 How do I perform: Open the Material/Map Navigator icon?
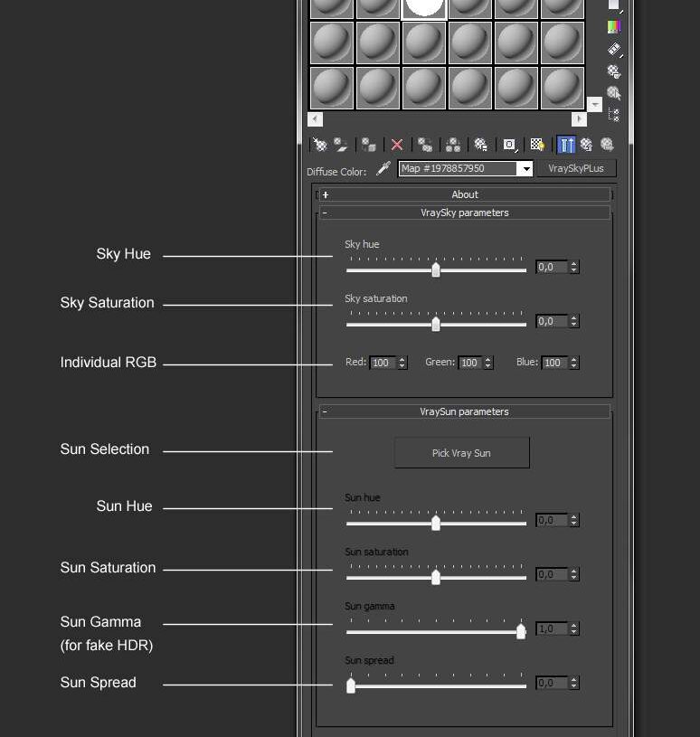pos(614,114)
